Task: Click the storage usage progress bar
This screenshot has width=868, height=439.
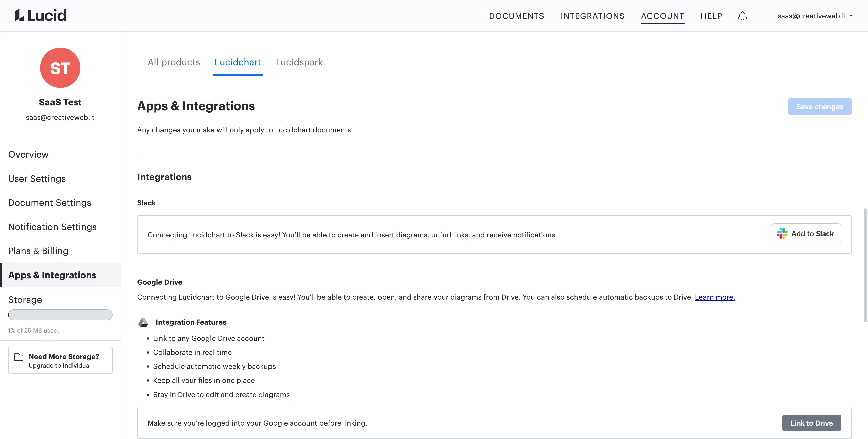Action: click(x=60, y=315)
